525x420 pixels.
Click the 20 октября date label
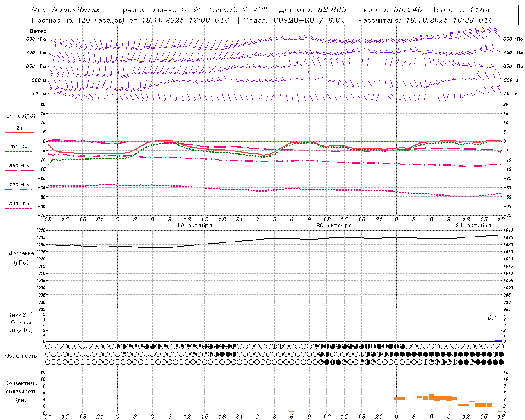334,226
